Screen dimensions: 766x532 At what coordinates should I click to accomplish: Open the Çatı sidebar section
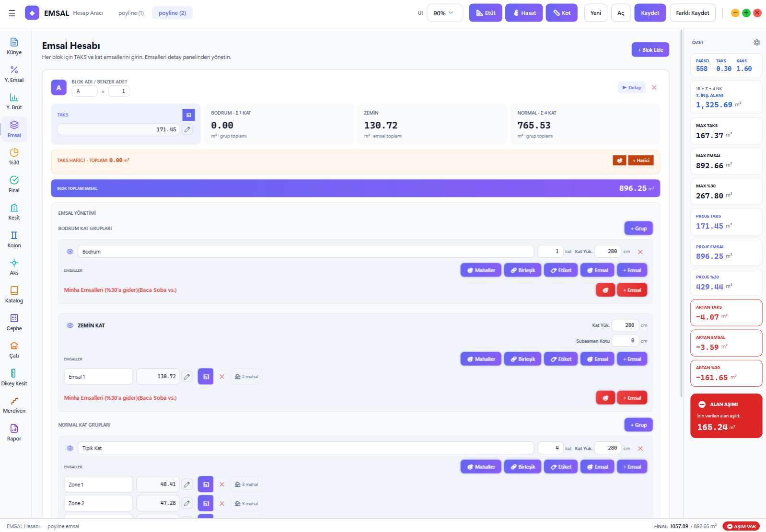coord(14,350)
